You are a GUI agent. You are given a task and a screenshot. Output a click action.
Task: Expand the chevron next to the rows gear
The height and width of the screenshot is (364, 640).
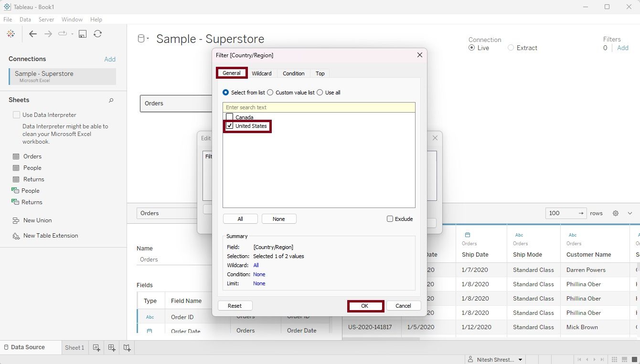point(630,213)
